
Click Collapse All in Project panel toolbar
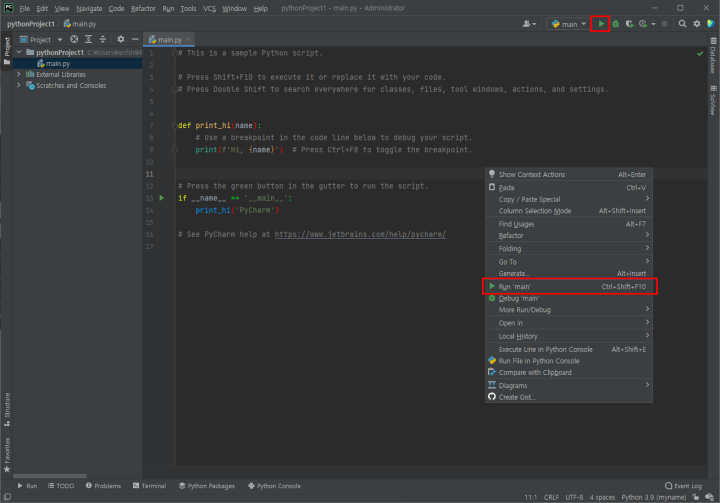click(102, 40)
